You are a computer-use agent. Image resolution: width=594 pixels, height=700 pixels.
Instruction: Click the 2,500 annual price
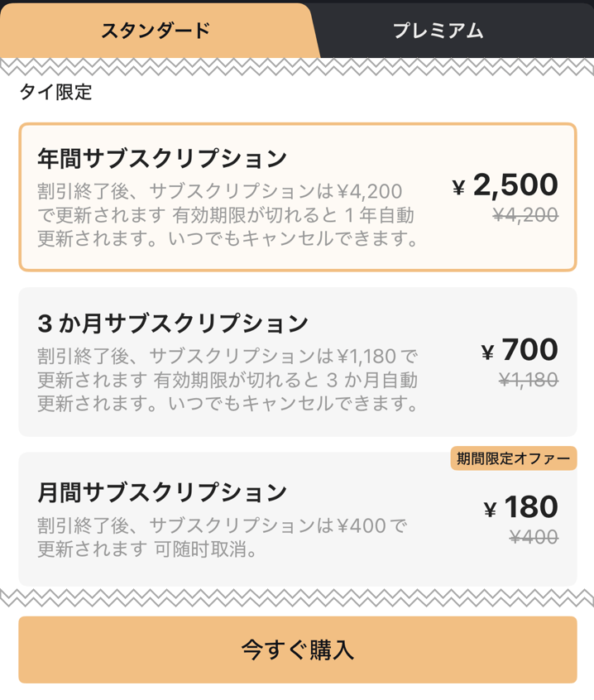tap(515, 185)
